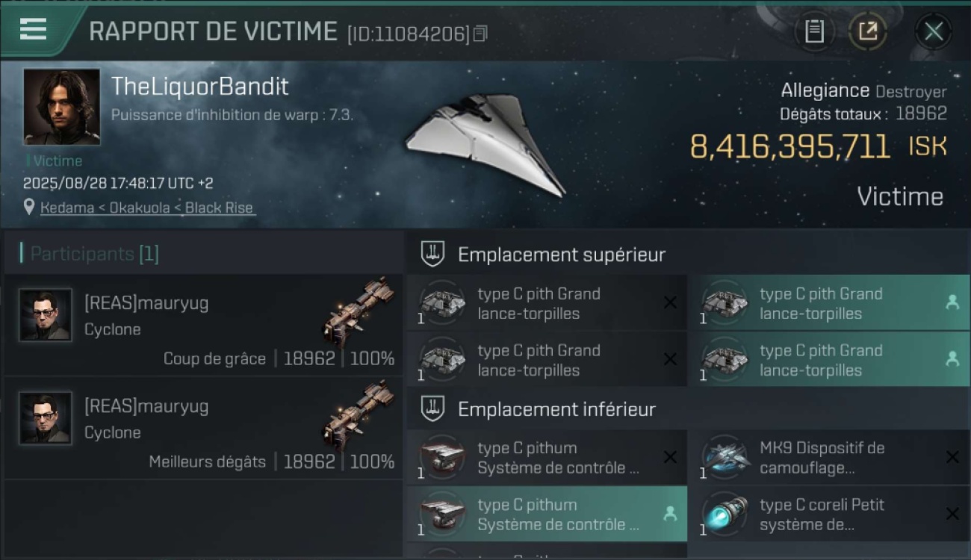
Task: Open Kedama < Okakuola < Black Rise location link
Action: point(147,208)
